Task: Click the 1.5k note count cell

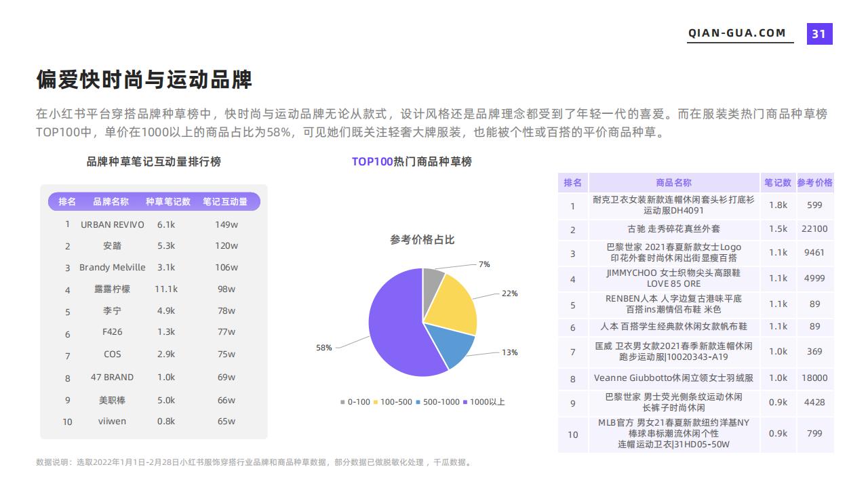Action: [778, 229]
